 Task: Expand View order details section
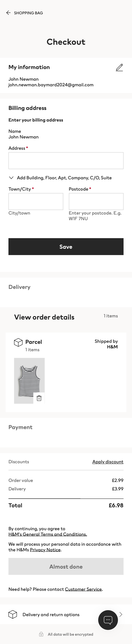(44, 317)
